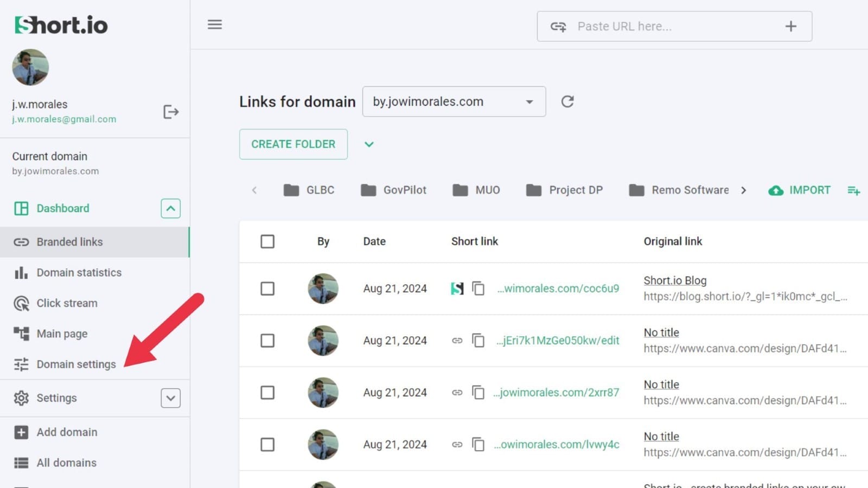Click No title link in jEri7k1MzGe050kw/edit row

click(x=661, y=332)
